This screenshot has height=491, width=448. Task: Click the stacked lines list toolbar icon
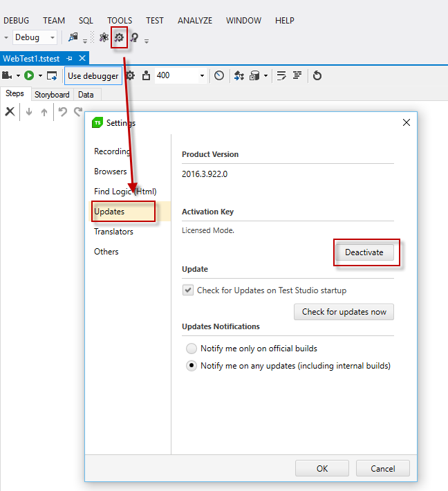297,75
